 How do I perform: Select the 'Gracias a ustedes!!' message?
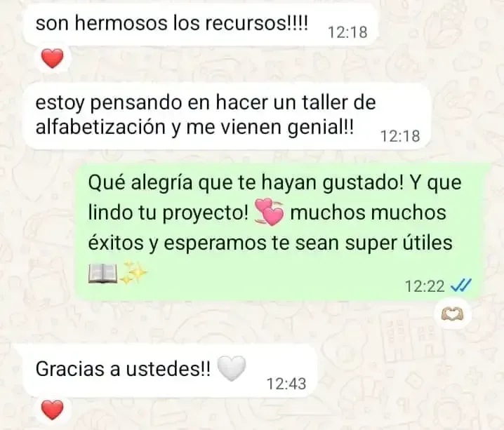tap(170, 372)
